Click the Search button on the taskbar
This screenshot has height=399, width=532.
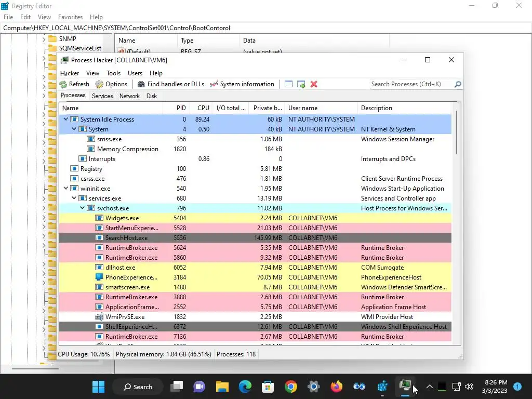point(138,387)
